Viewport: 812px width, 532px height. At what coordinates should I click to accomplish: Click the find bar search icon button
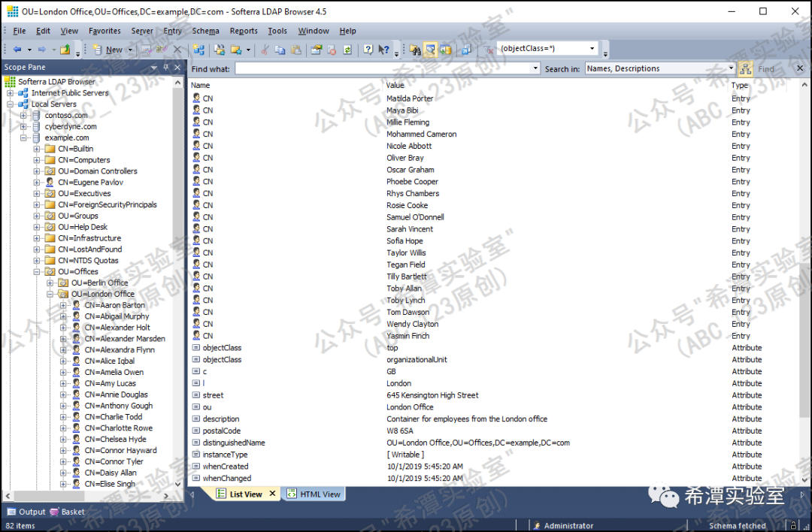click(745, 68)
